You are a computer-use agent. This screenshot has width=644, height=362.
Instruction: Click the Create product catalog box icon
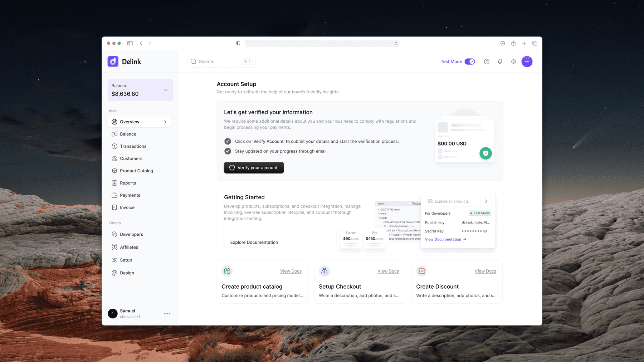pyautogui.click(x=227, y=271)
